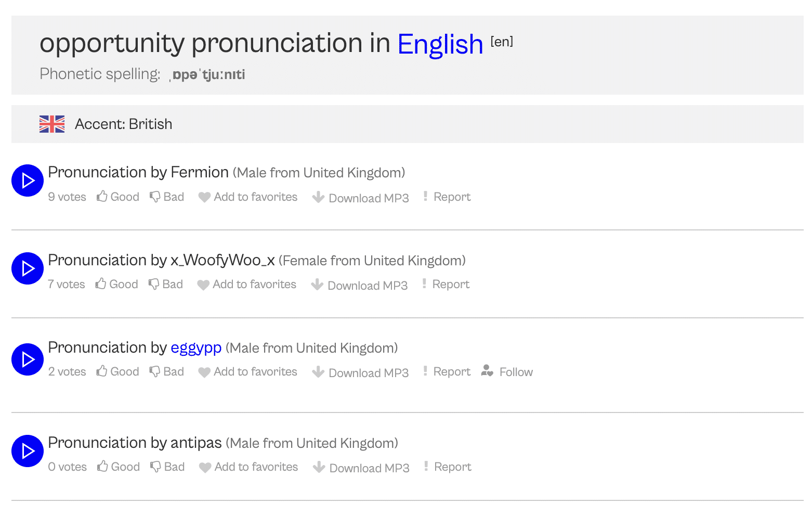Image resolution: width=812 pixels, height=516 pixels.
Task: Click the British flag icon
Action: pos(52,124)
